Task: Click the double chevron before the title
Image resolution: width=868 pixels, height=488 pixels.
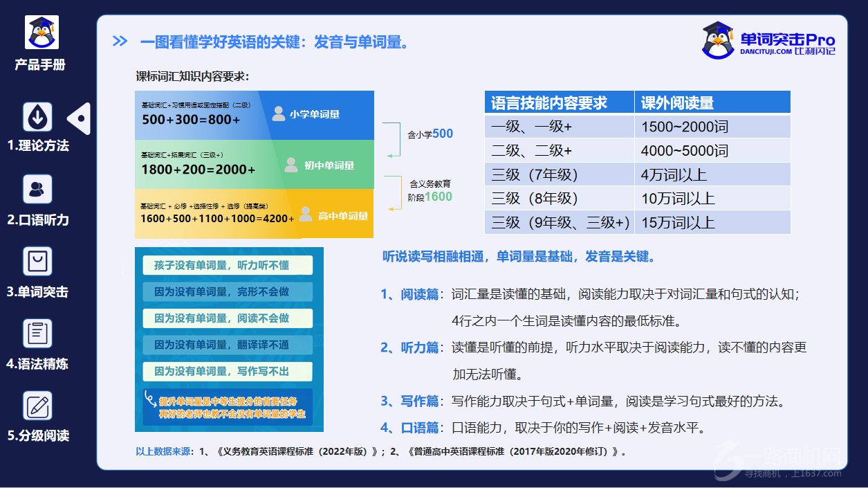Action: pos(120,42)
